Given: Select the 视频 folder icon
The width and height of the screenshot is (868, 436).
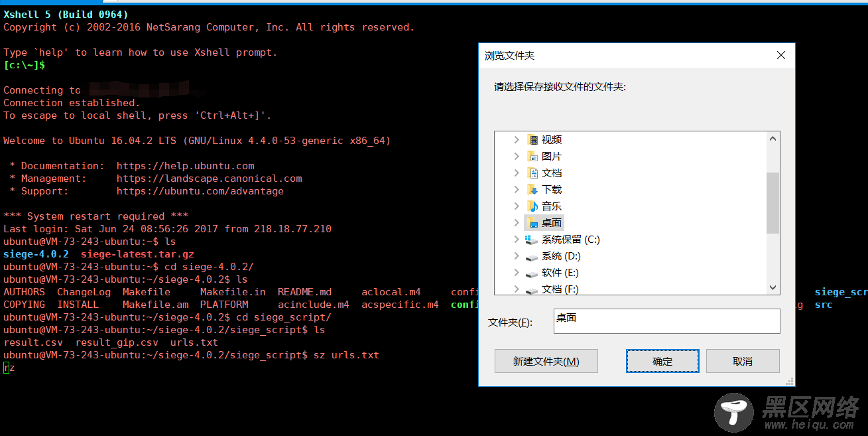Looking at the screenshot, I should (x=532, y=139).
